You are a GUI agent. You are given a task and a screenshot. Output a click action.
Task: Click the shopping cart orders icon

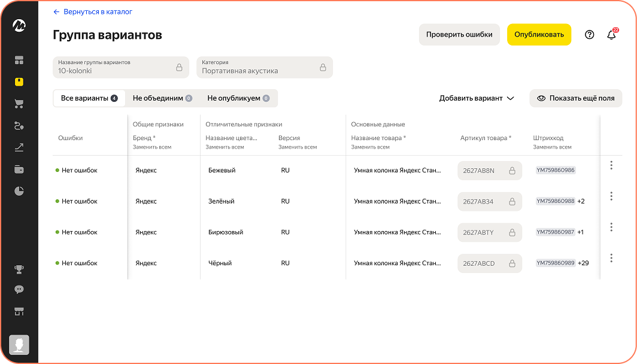coord(19,104)
